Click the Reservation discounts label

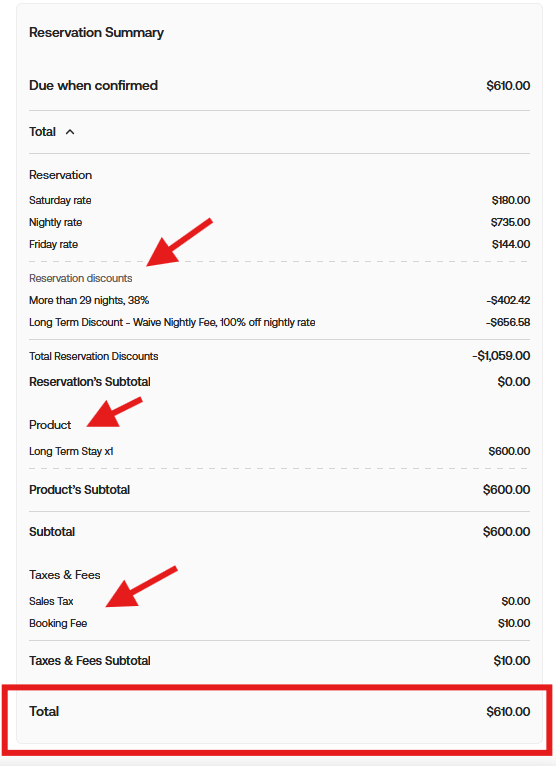click(81, 278)
